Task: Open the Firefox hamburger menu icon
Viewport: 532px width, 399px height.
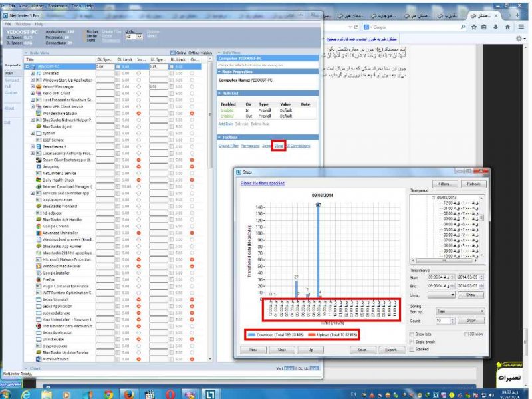Action: point(521,27)
